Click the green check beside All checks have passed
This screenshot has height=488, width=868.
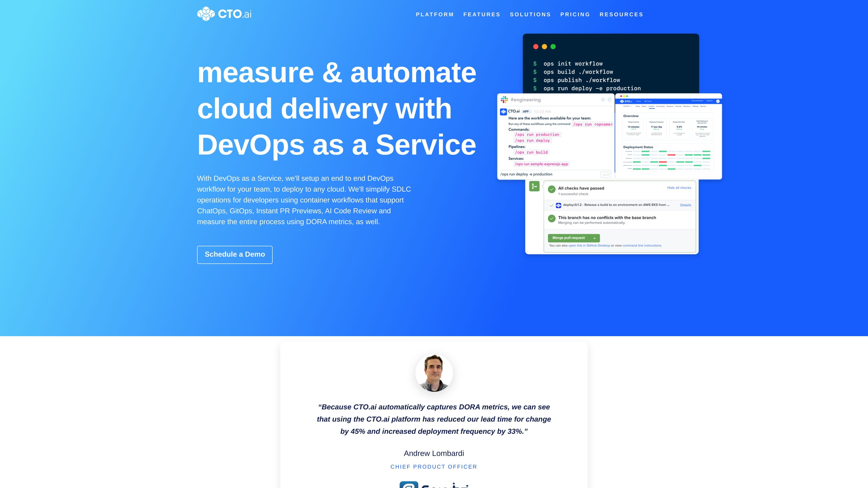(x=552, y=189)
